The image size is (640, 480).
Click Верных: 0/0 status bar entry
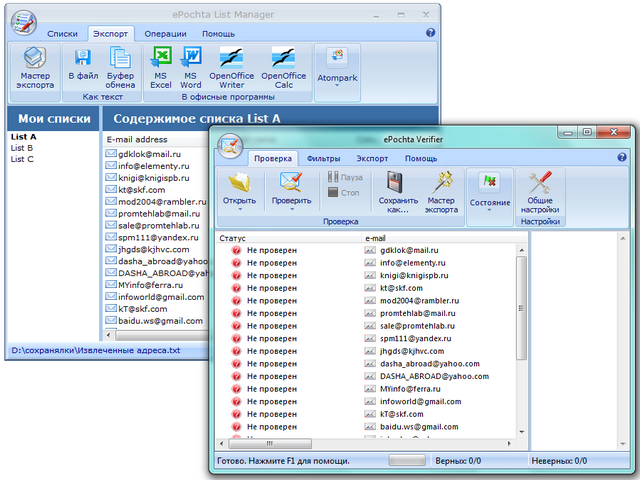pyautogui.click(x=458, y=461)
